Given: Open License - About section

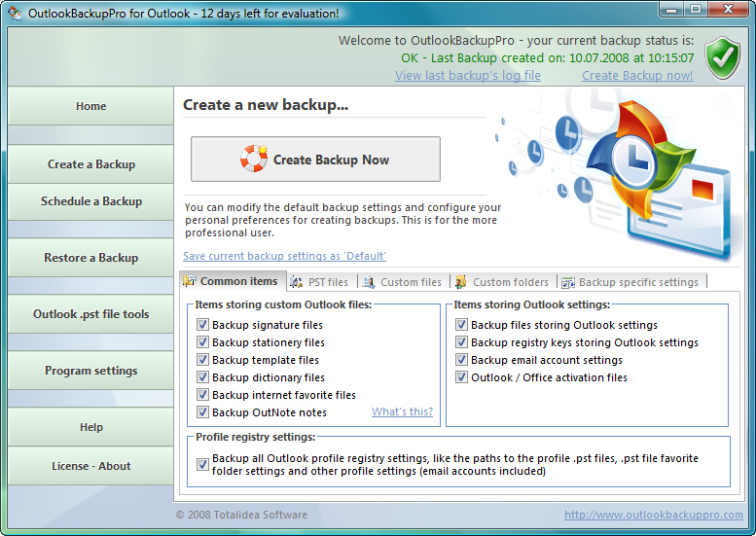Looking at the screenshot, I should click(x=90, y=466).
